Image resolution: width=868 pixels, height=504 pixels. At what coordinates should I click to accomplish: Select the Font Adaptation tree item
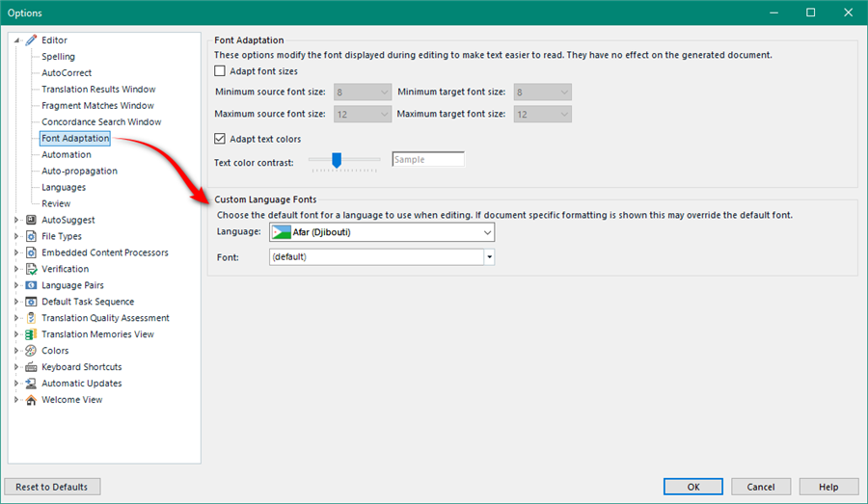tap(75, 139)
